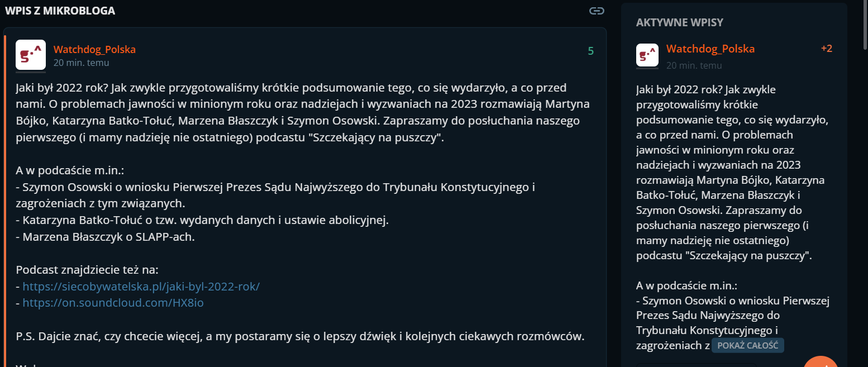Click the orange floating button at bottom right
This screenshot has width=868, height=367.
(x=821, y=361)
